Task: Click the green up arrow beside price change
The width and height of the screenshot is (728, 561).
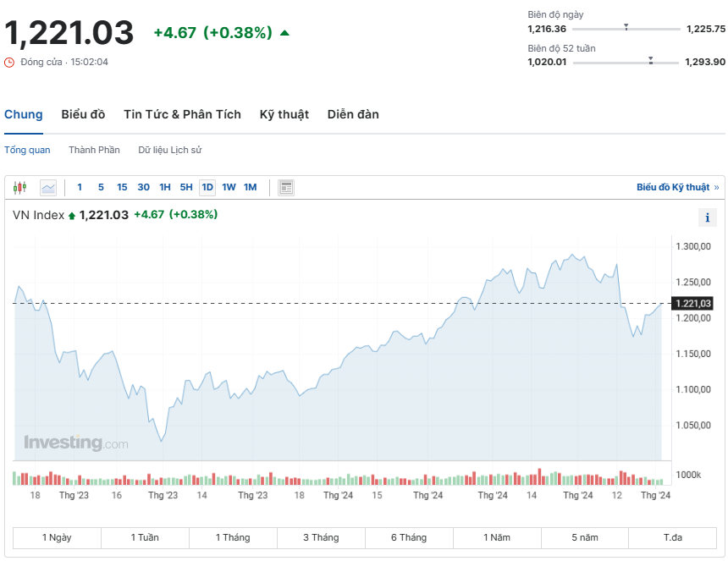Action: [x=284, y=33]
